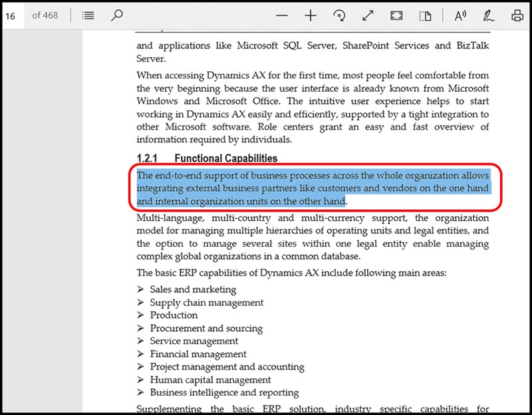Click the highlighted 'end-to-end support' paragraph
The height and width of the screenshot is (415, 532).
[x=313, y=188]
